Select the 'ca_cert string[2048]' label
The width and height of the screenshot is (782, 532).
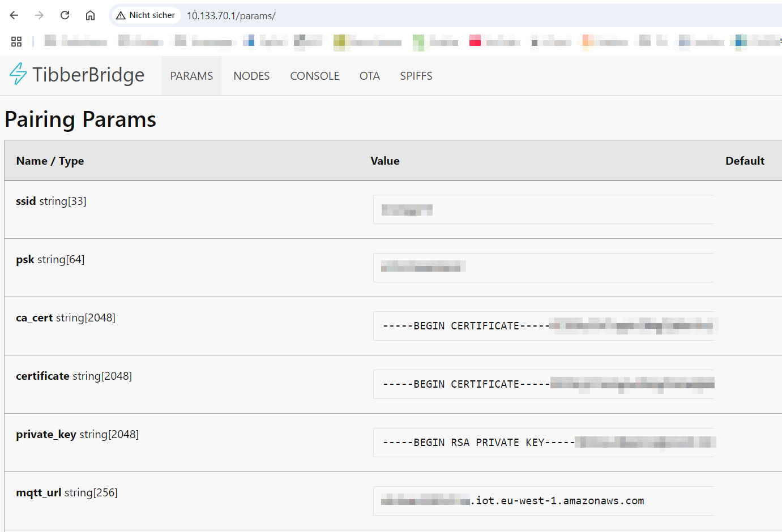point(66,318)
